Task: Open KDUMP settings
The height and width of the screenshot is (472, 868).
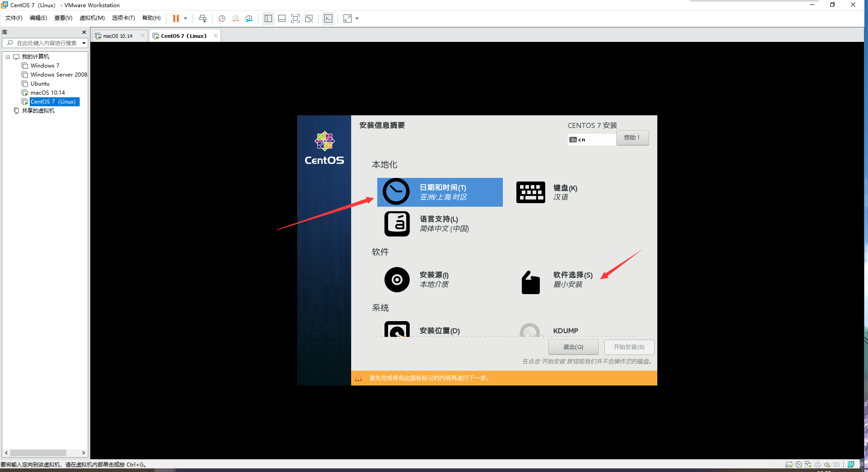Action: (x=549, y=330)
